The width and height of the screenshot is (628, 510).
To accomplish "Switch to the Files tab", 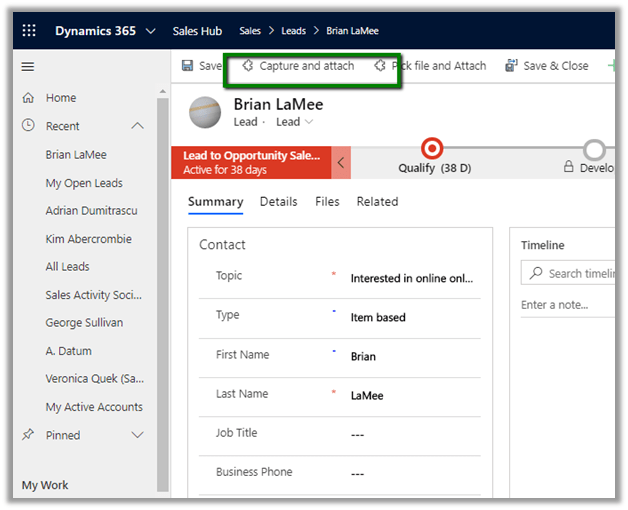I will tap(327, 201).
